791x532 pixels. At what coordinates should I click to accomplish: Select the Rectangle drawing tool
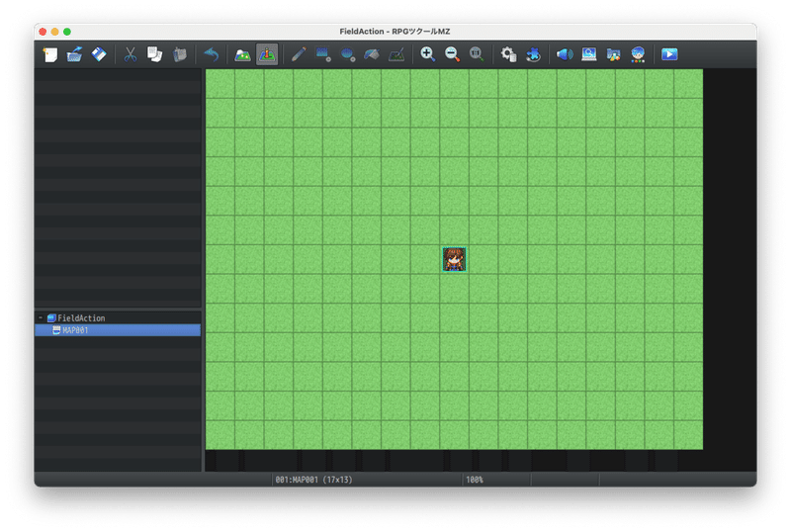[x=323, y=54]
